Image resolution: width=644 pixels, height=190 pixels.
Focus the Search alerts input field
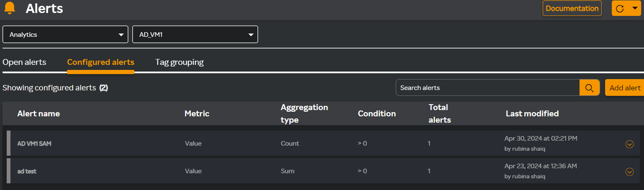pyautogui.click(x=488, y=88)
